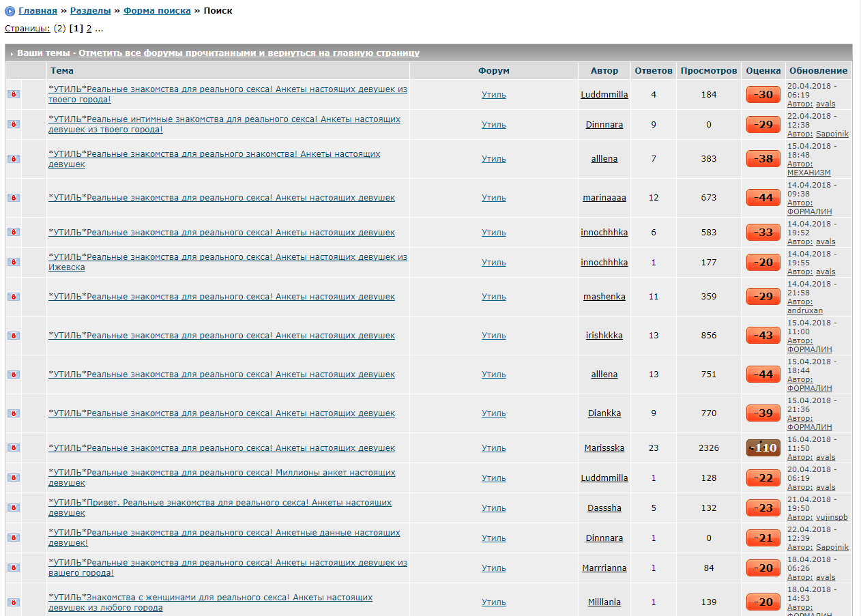Open author profile Milllania
861x616 pixels.
pyautogui.click(x=604, y=602)
